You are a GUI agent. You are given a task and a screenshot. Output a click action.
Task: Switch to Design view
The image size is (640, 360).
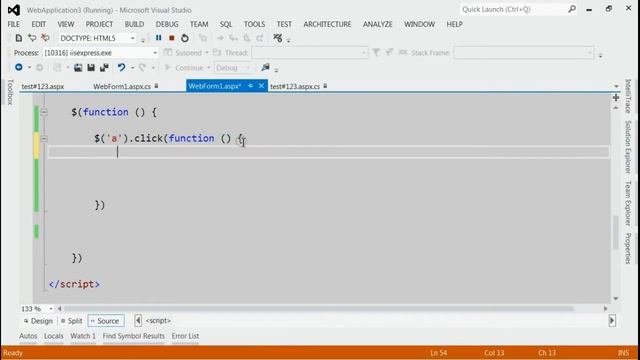point(38,321)
